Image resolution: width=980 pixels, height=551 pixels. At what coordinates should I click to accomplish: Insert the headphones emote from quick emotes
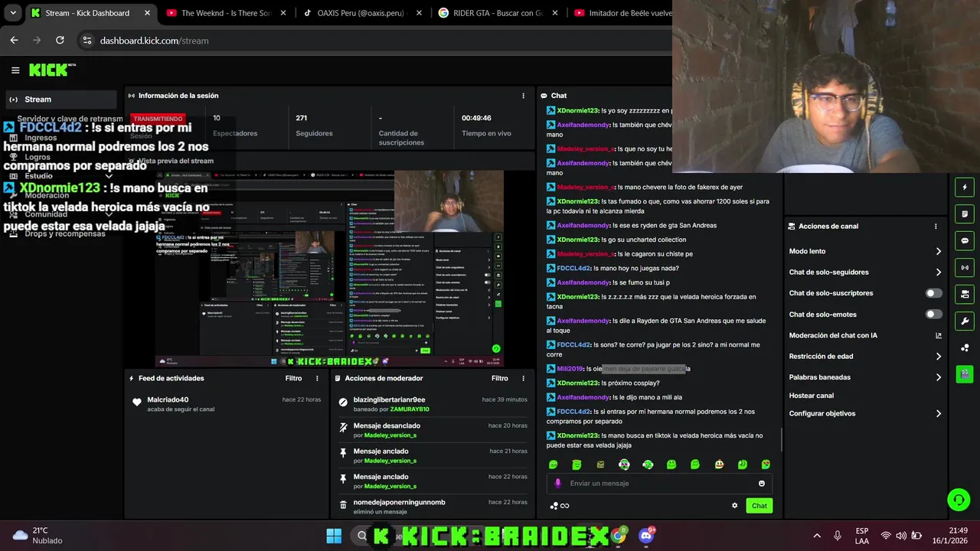[648, 465]
